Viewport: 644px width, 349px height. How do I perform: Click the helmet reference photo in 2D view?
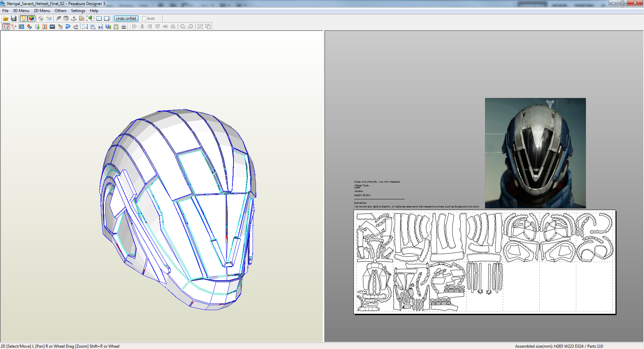tap(535, 153)
